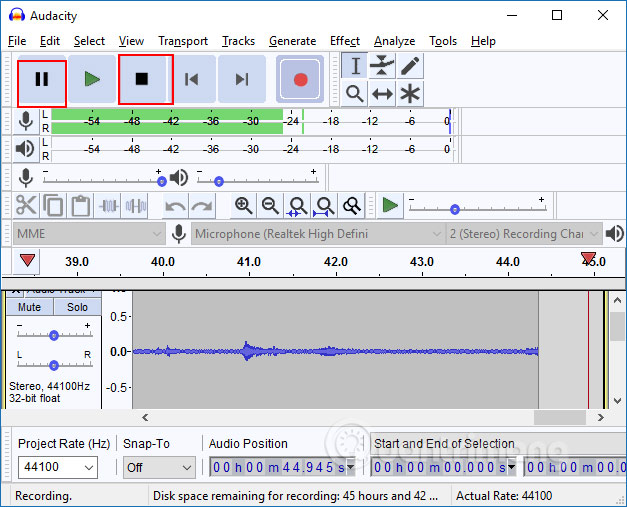Open the Snap-To dropdown
This screenshot has width=627, height=507.
[x=159, y=467]
